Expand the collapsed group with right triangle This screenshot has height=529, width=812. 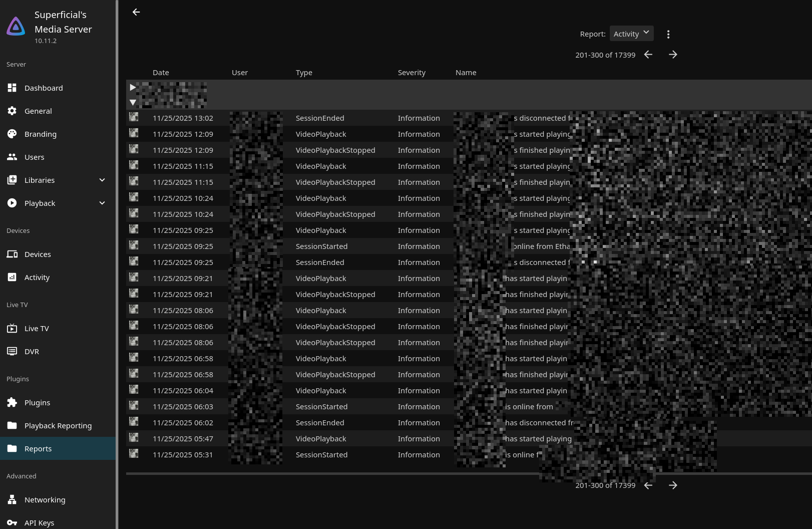click(x=133, y=87)
